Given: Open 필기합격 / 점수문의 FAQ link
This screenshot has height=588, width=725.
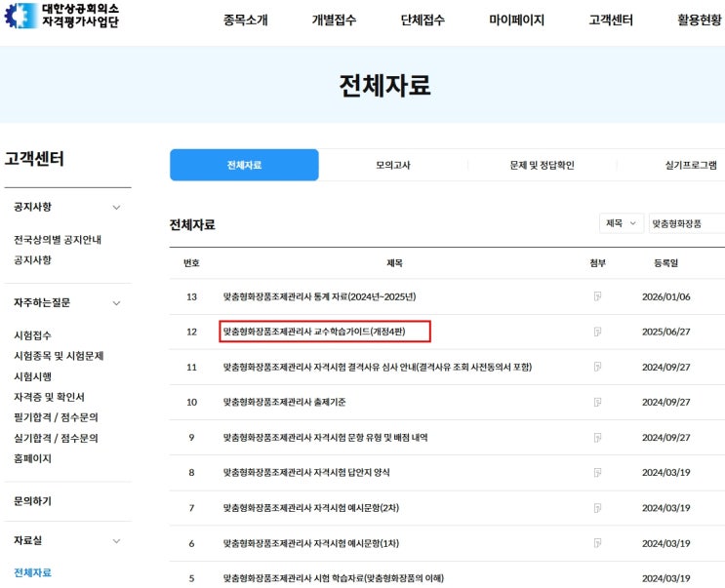Looking at the screenshot, I should (x=56, y=417).
